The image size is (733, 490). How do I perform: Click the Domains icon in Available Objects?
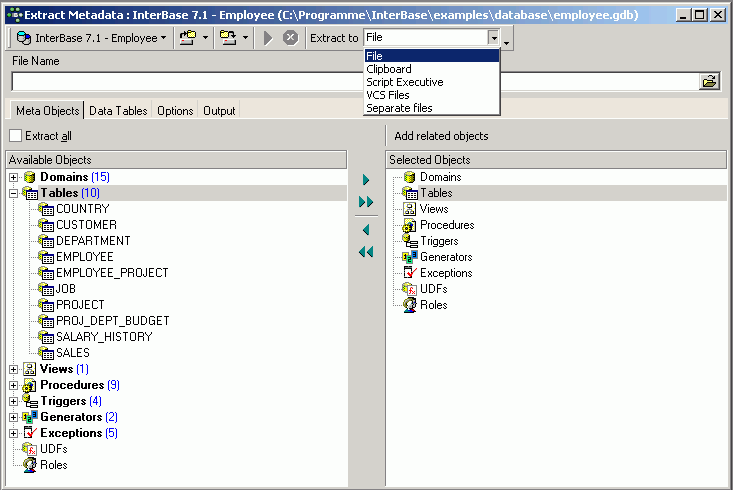(x=29, y=177)
